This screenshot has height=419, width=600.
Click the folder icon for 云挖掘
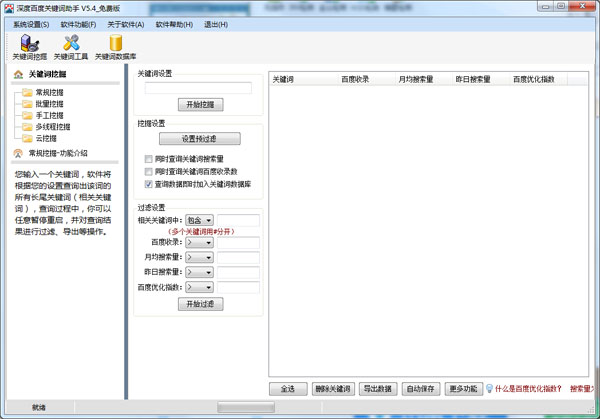pos(27,138)
